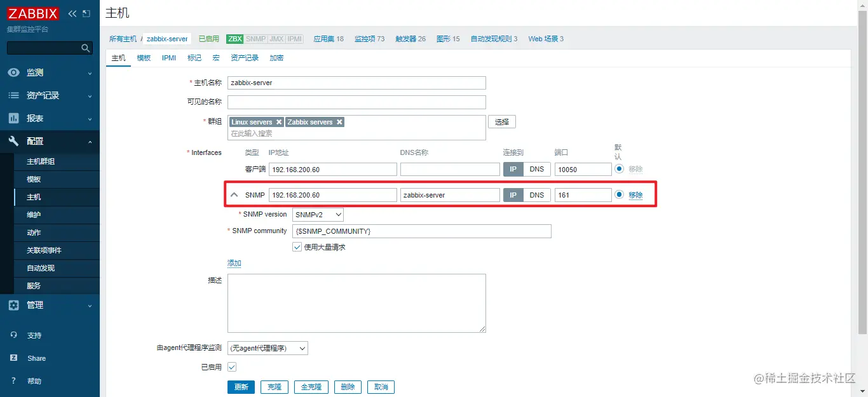Screen dimensions: 868x397
Task: Click the 克隆 button
Action: (275, 387)
